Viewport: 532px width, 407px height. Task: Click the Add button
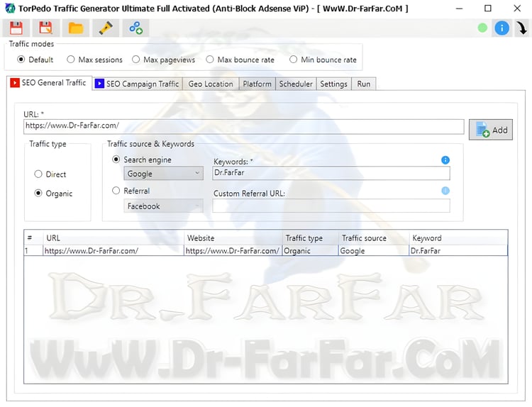point(491,130)
